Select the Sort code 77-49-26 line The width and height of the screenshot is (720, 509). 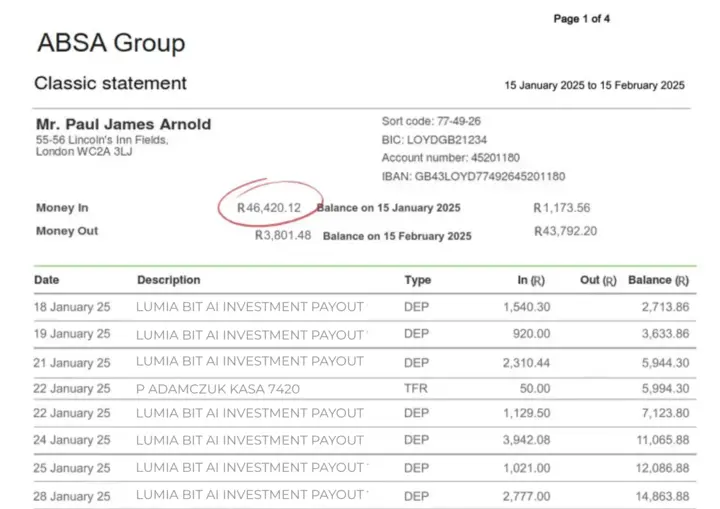click(x=431, y=122)
